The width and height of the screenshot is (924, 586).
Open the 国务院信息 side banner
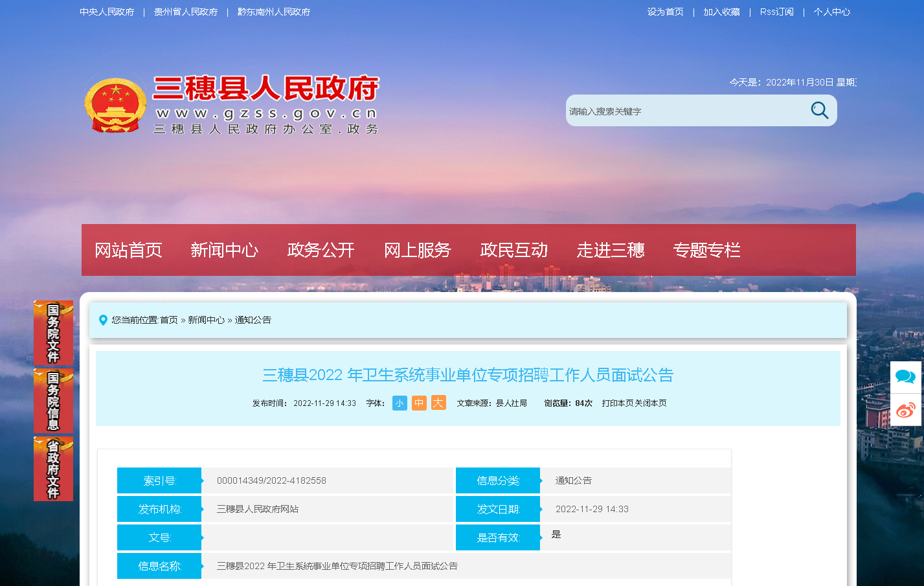tap(53, 401)
